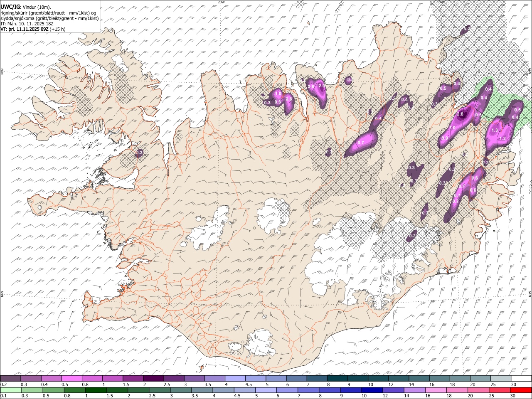Image resolution: width=532 pixels, height=399 pixels.
Task: Click the white swatch labeled 30
Action: [x=520, y=378]
